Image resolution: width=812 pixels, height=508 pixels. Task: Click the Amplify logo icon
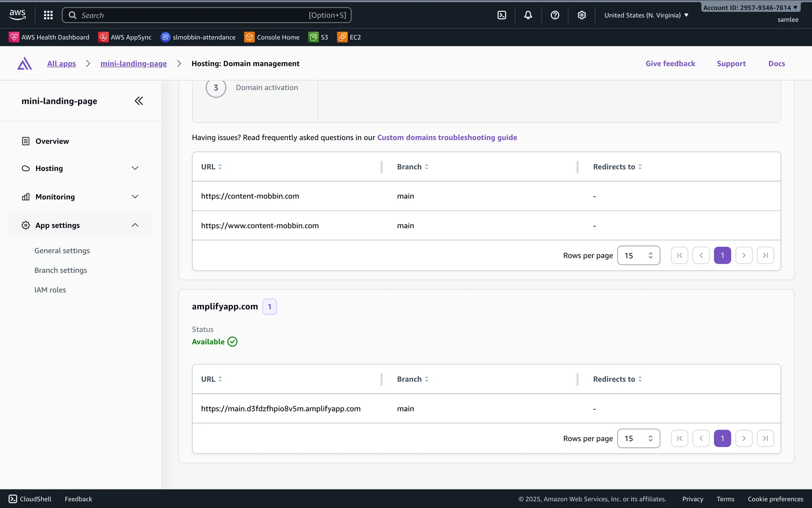pyautogui.click(x=25, y=63)
